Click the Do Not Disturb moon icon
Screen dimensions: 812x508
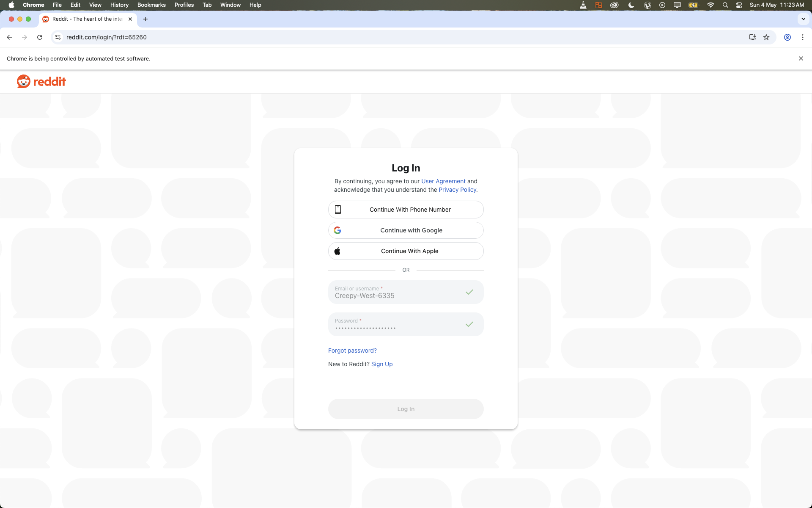[x=631, y=5]
